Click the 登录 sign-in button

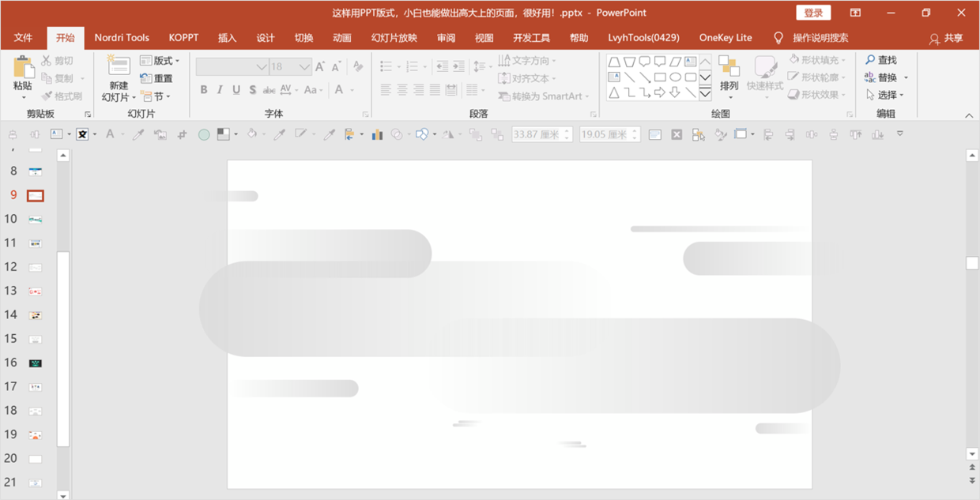click(813, 13)
